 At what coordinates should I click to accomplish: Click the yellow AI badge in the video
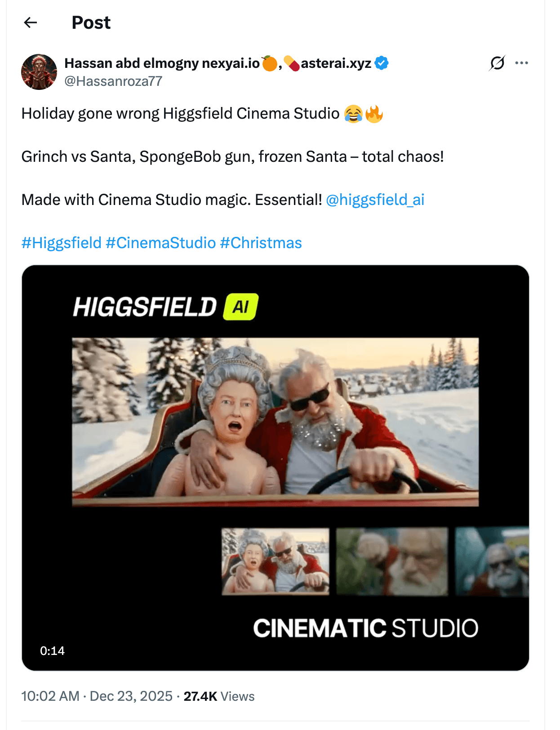coord(241,307)
